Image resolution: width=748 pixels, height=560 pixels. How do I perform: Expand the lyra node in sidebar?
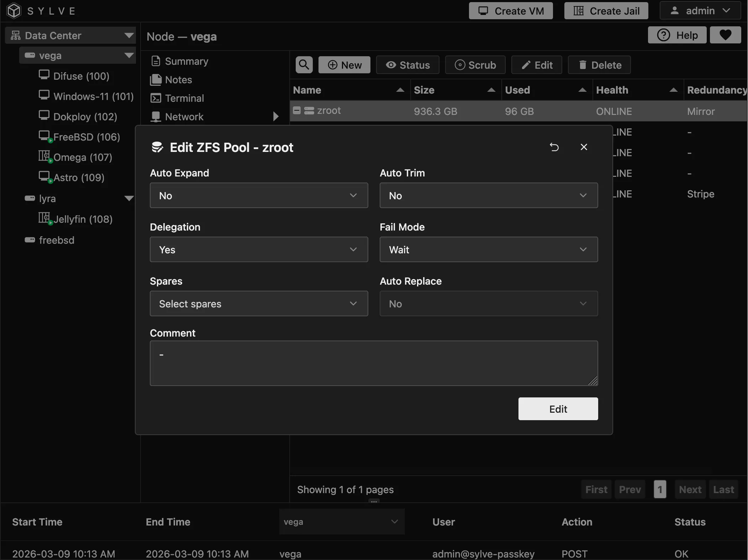[129, 198]
